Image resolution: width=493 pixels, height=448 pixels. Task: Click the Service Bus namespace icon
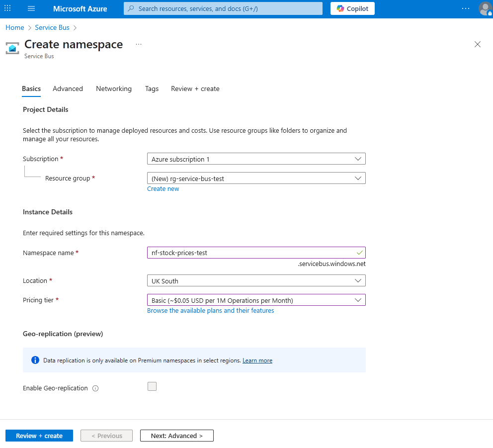tap(12, 48)
